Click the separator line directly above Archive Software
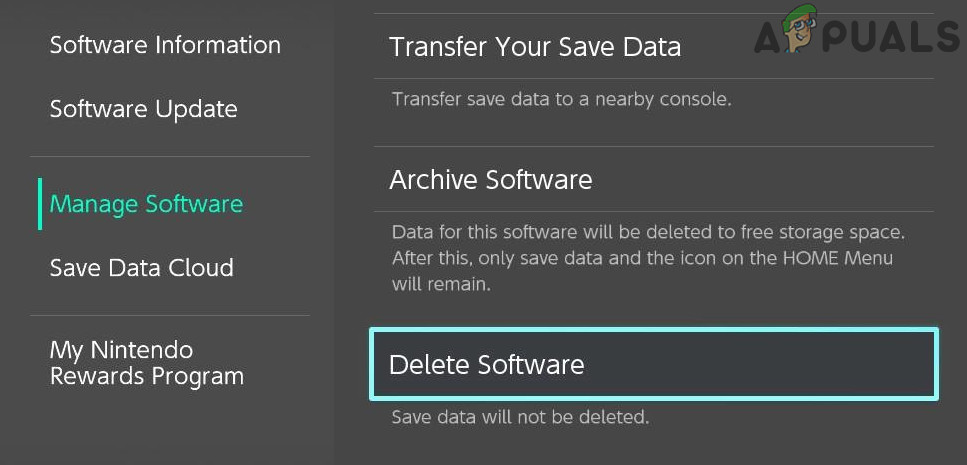The height and width of the screenshot is (465, 967). [x=653, y=147]
